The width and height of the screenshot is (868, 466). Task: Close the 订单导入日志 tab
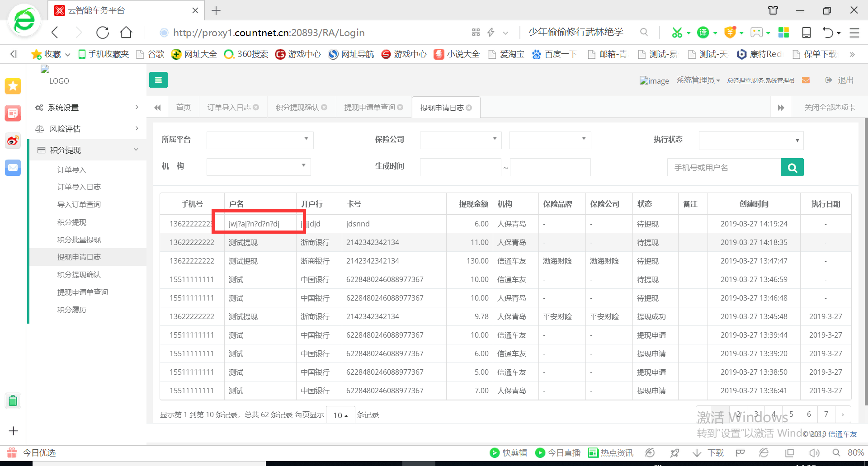(x=256, y=108)
